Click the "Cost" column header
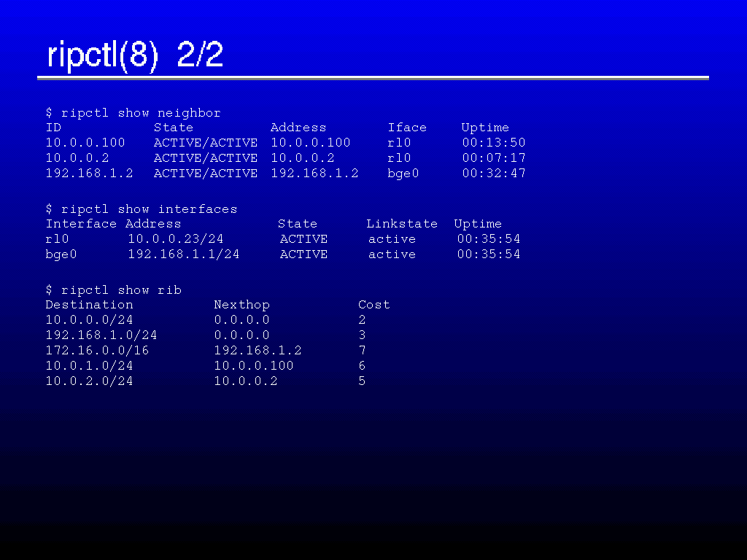Viewport: 747px width, 560px height. tap(373, 305)
